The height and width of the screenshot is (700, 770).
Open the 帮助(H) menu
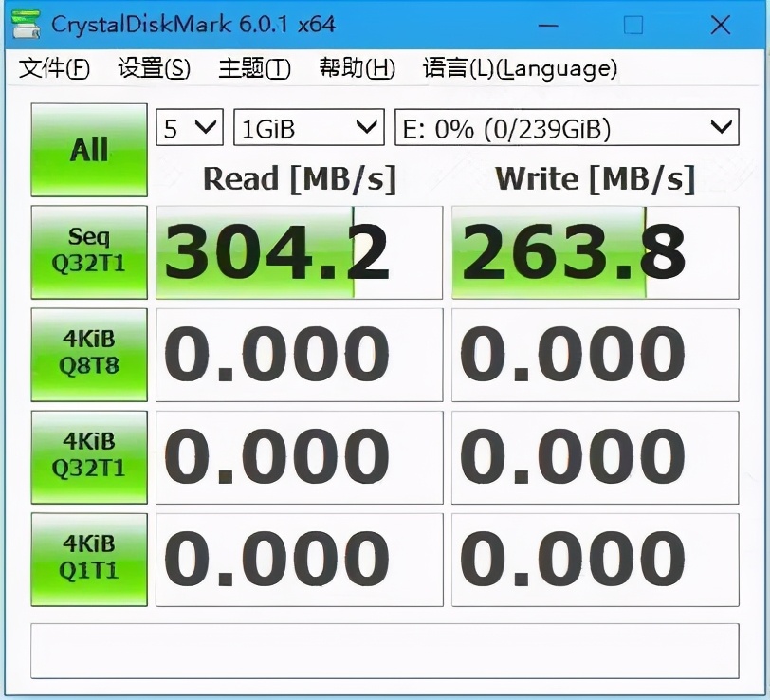[357, 67]
